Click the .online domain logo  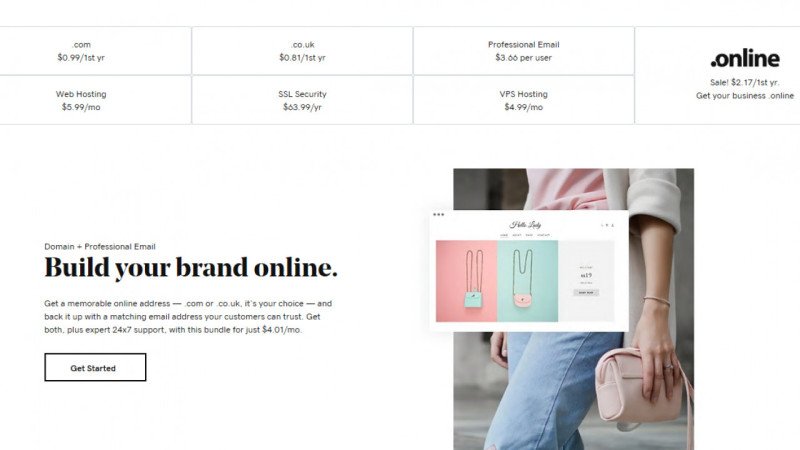pos(745,59)
